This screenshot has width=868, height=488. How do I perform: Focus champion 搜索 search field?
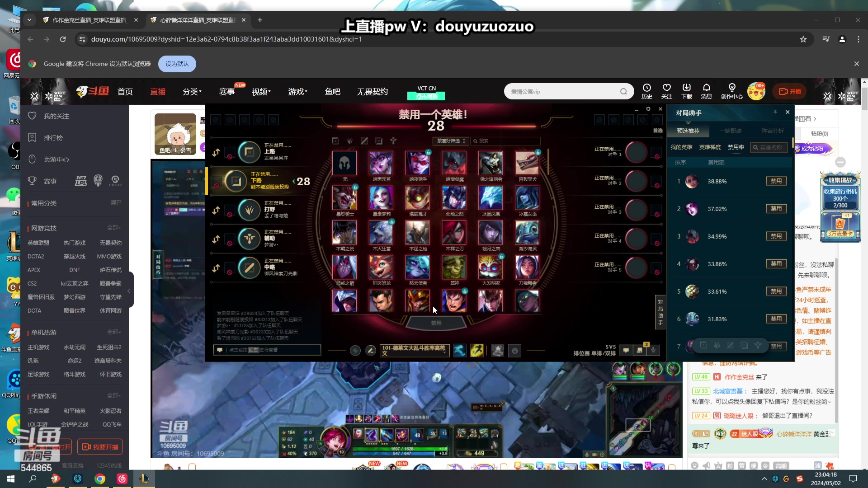pyautogui.click(x=505, y=141)
